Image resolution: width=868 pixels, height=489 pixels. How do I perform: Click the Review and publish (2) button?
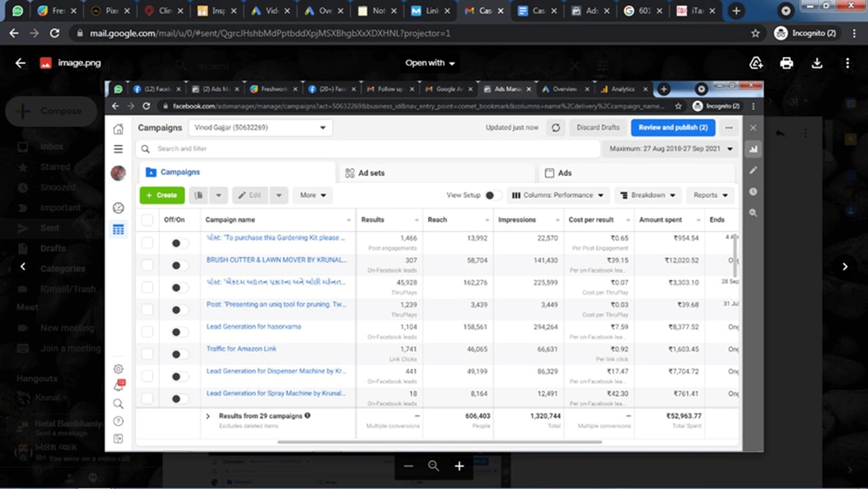pyautogui.click(x=673, y=128)
